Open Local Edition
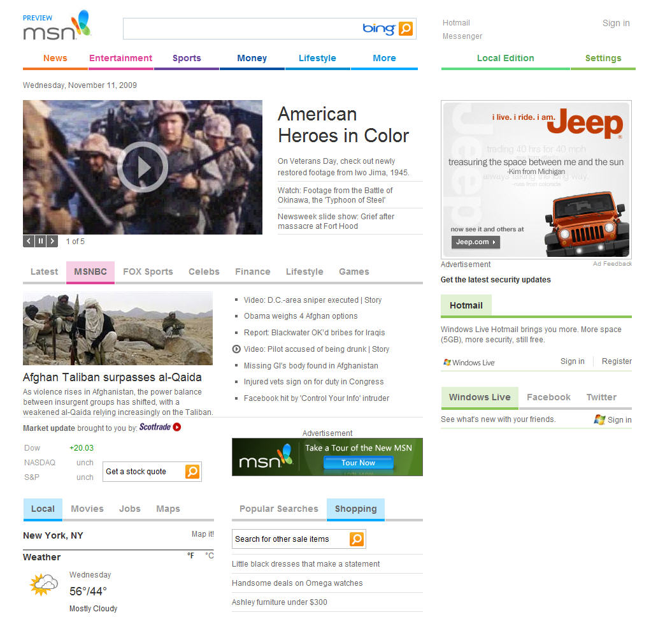This screenshot has height=617, width=672. [x=505, y=58]
